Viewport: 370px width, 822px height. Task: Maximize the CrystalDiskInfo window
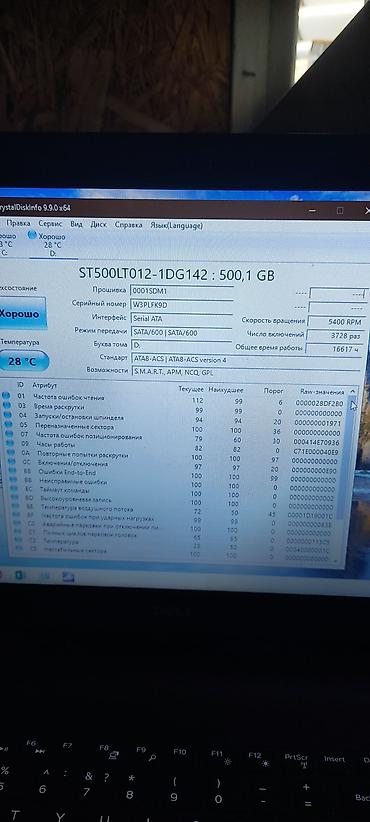(340, 211)
